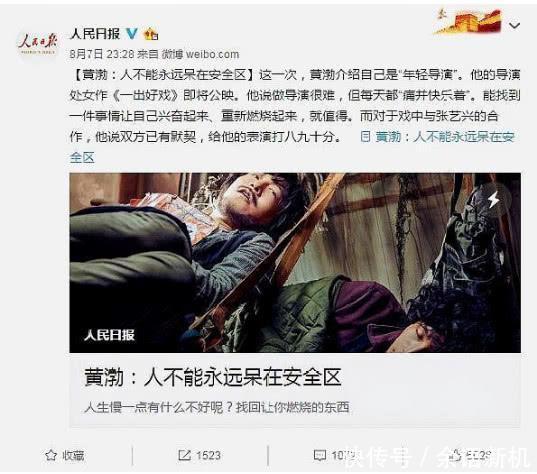Viewport: 537px width, 474px height.
Task: Click the thumbs-up like icon
Action: 456,455
